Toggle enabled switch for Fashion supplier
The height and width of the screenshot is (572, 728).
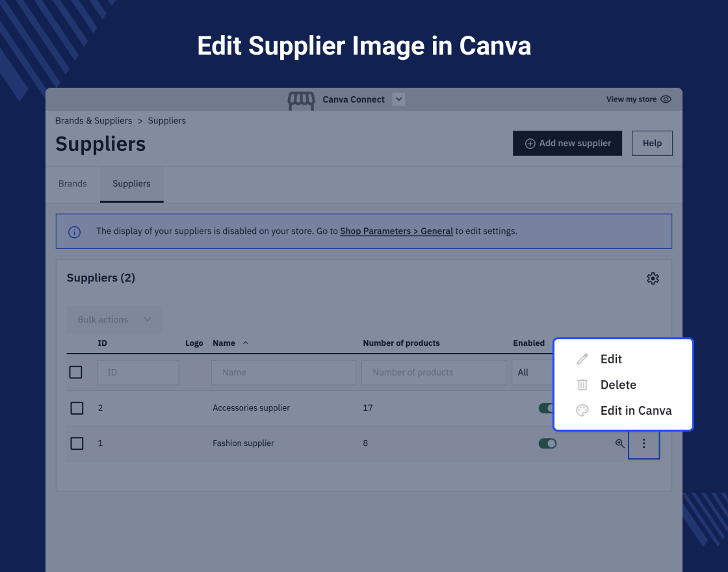(x=547, y=443)
